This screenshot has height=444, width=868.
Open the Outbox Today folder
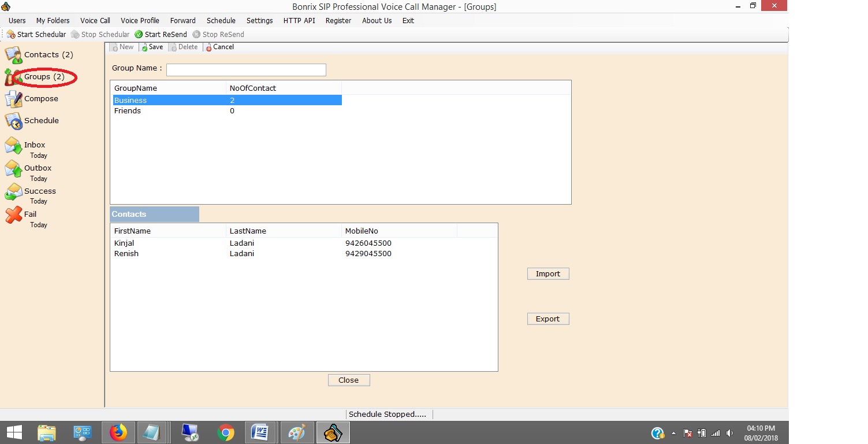coord(29,172)
